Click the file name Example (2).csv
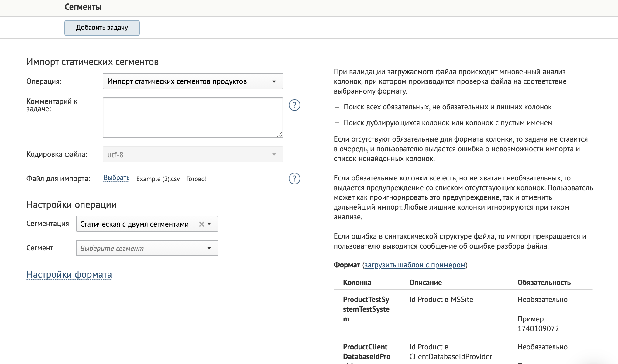Screen dimensions: 618x364 158,179
